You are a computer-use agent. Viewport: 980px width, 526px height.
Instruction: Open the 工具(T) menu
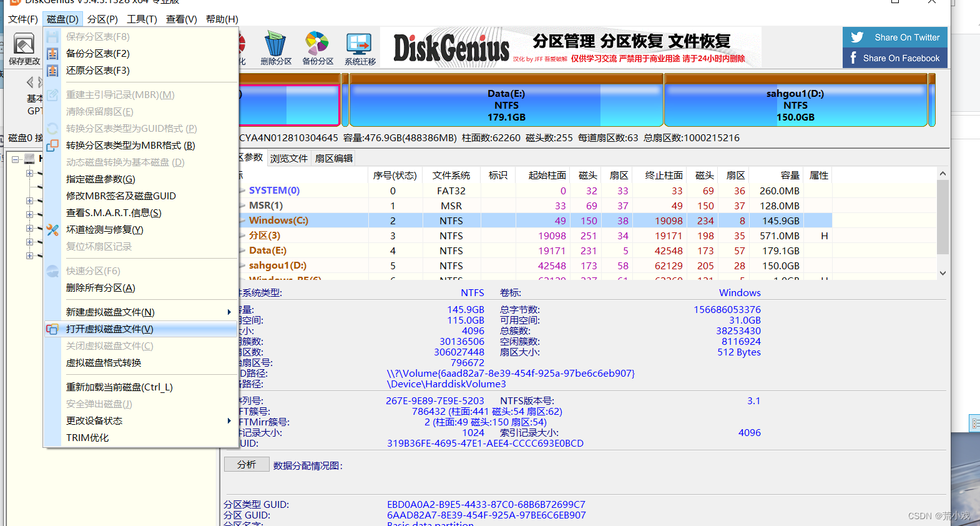142,19
